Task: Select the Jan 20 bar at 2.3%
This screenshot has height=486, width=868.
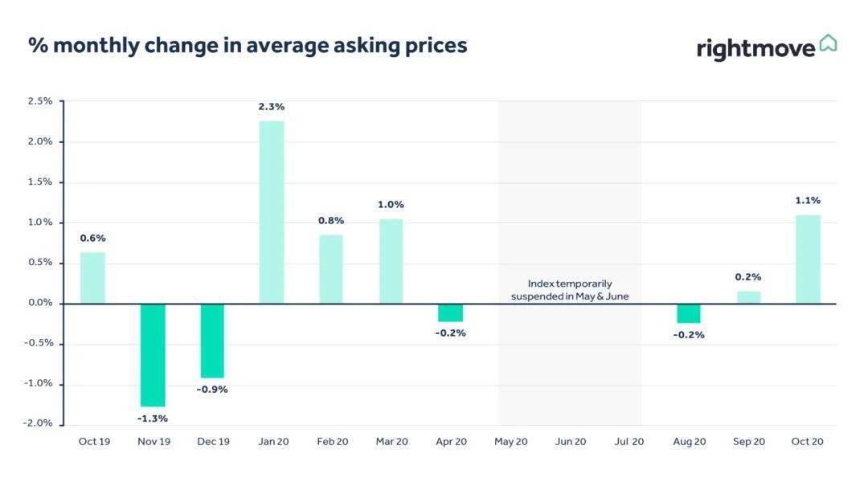Action: pyautogui.click(x=271, y=212)
